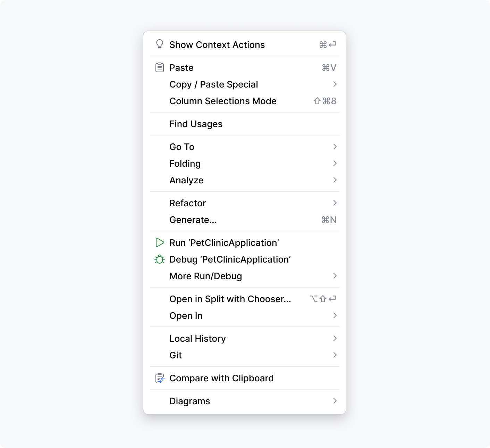Click the green Run triangle icon
Screen dimensions: 490x448
160,242
